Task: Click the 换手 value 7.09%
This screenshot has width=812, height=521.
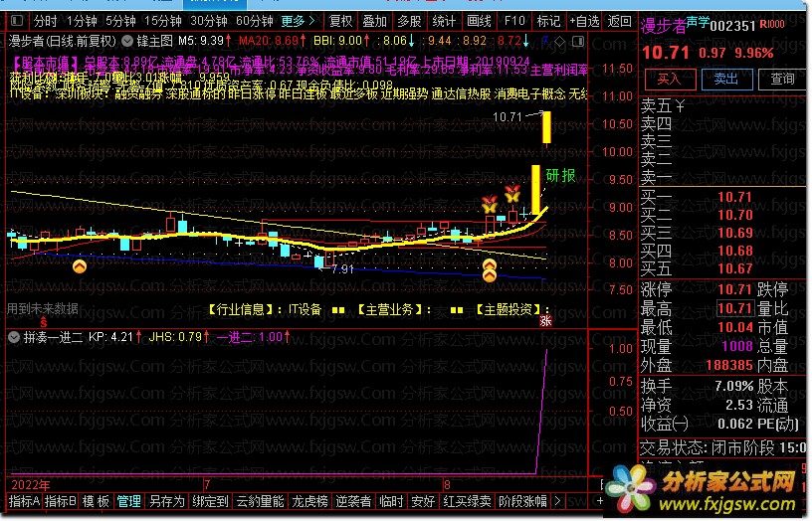Action: [x=733, y=387]
